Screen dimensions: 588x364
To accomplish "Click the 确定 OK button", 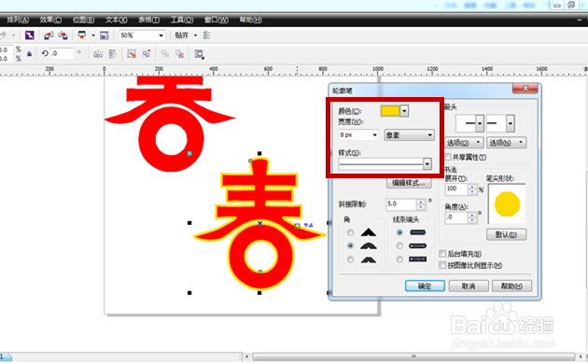I will 425,286.
